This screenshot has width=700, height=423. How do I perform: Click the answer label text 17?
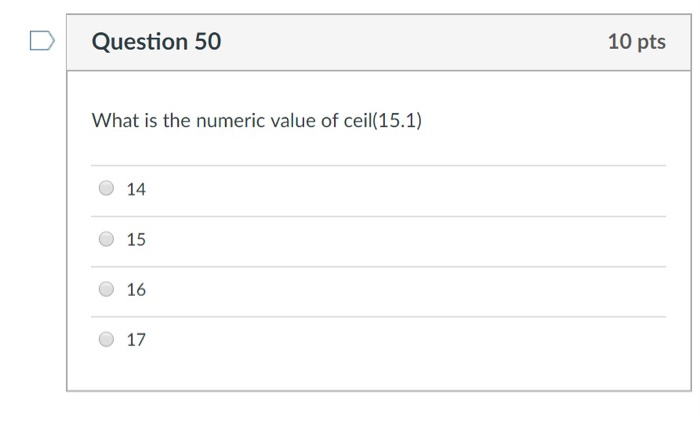[x=136, y=340]
